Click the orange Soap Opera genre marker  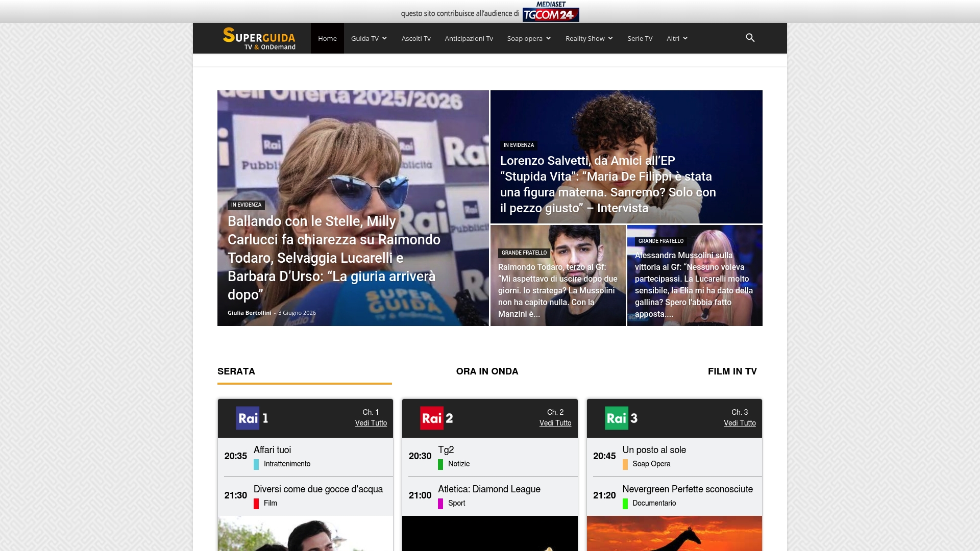tap(625, 464)
